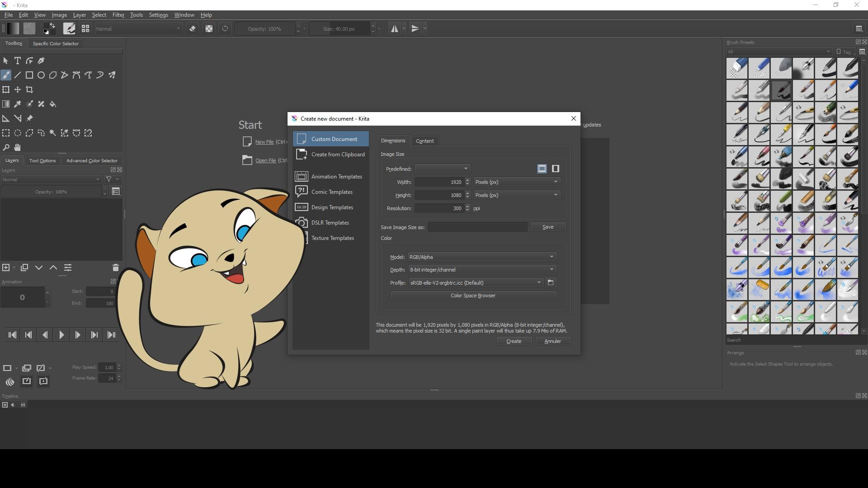Select the Zoom tool
The height and width of the screenshot is (488, 868).
click(6, 147)
